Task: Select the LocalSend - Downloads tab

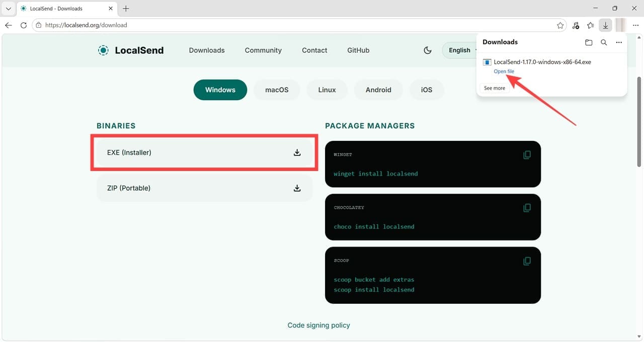Action: (67, 9)
